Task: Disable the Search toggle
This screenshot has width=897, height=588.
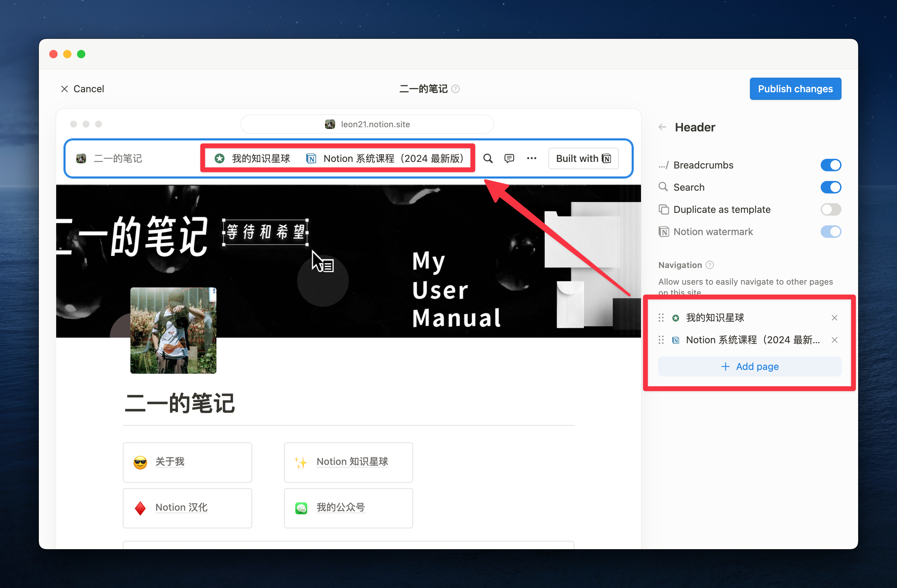Action: point(831,187)
